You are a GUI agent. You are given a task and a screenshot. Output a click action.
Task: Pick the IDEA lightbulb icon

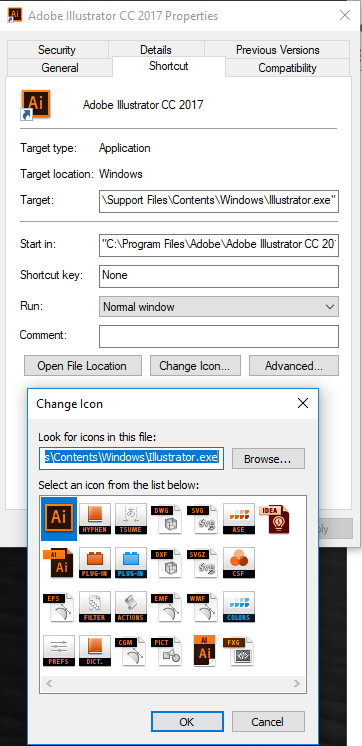(274, 519)
